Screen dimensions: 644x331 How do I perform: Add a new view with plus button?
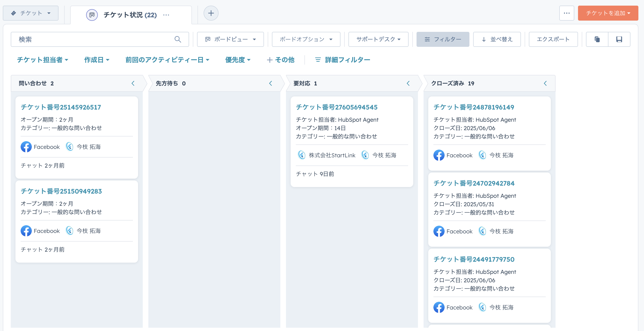pyautogui.click(x=211, y=13)
